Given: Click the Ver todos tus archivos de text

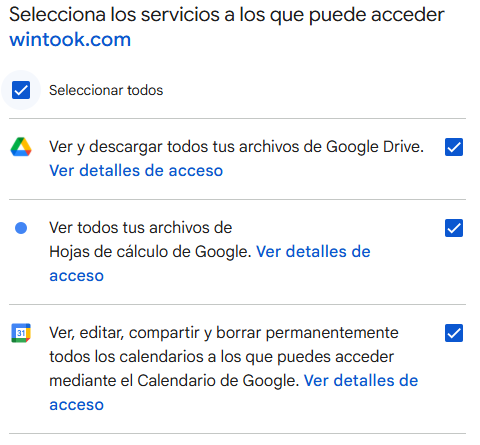Looking at the screenshot, I should pos(141,228).
